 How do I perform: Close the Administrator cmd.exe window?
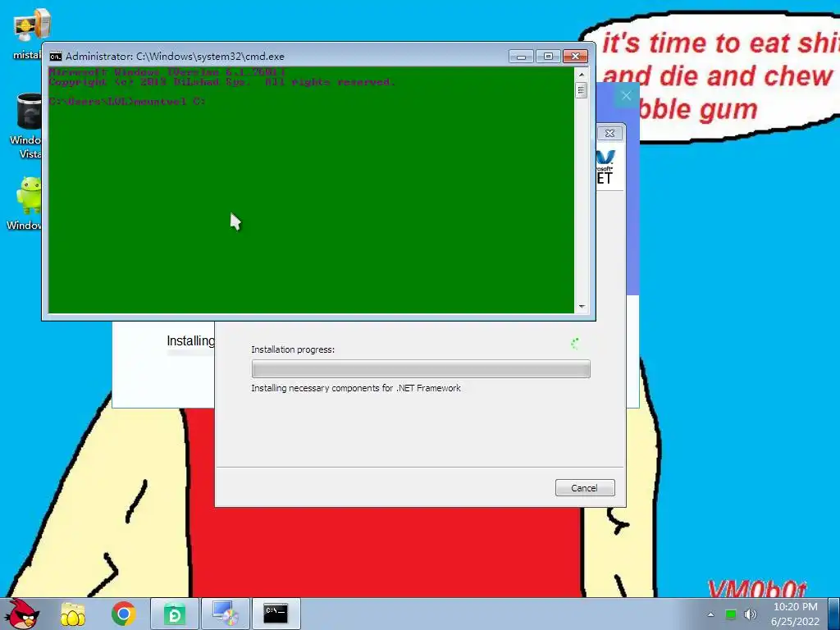[575, 57]
